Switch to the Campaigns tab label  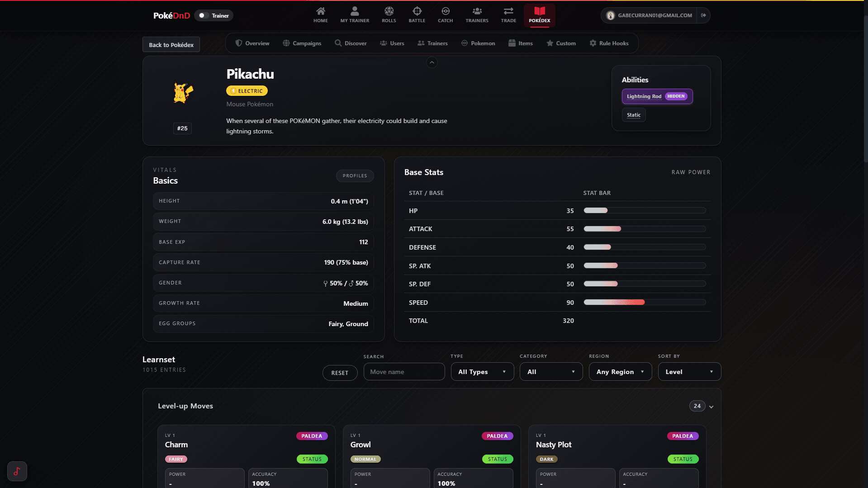(x=307, y=43)
